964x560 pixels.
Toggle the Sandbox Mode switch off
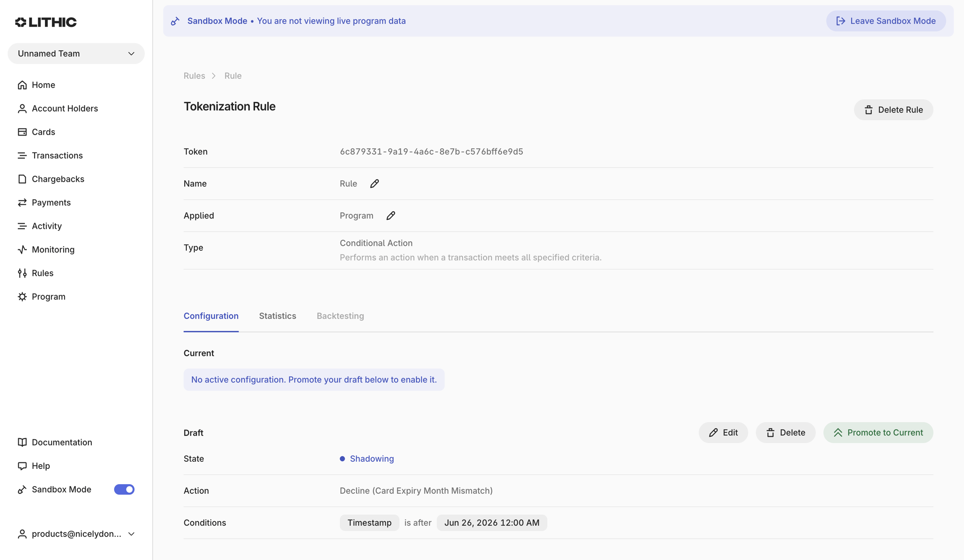pos(124,489)
